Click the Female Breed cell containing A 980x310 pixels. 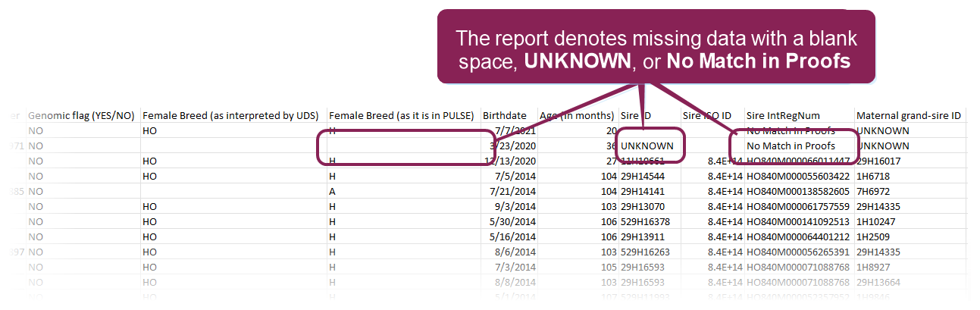pos(332,191)
